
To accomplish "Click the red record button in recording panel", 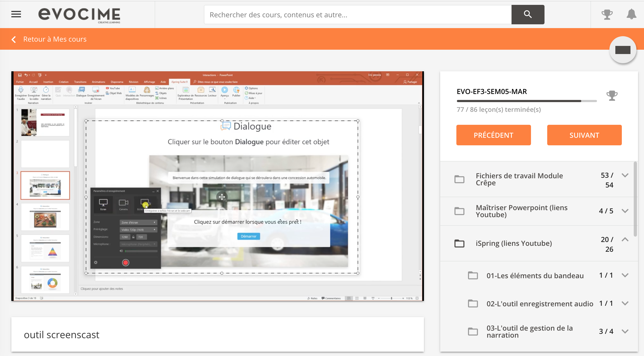I will coord(126,263).
